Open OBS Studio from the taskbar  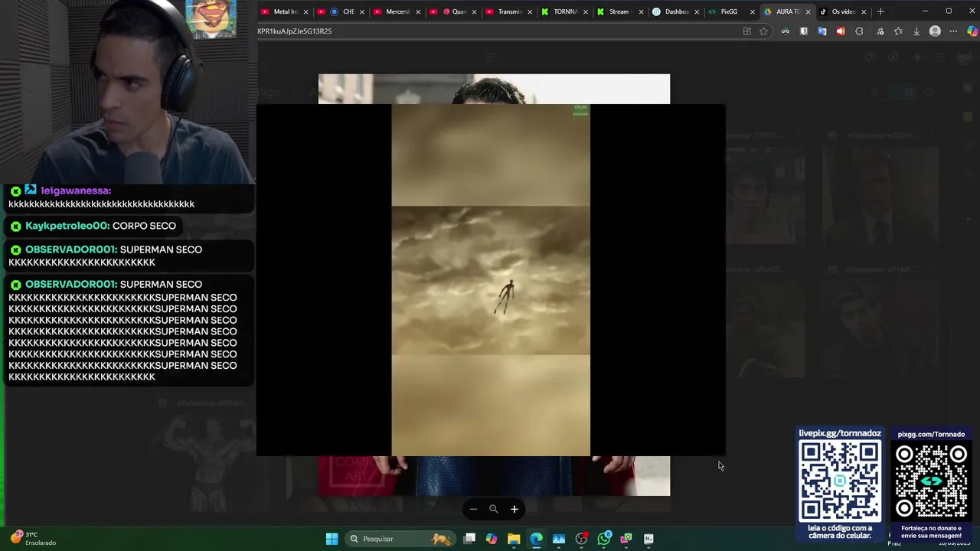click(x=581, y=539)
